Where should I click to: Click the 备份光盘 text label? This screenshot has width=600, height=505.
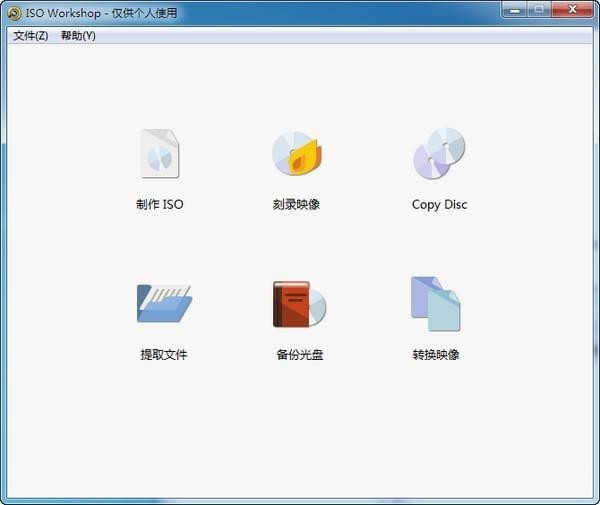coord(299,355)
